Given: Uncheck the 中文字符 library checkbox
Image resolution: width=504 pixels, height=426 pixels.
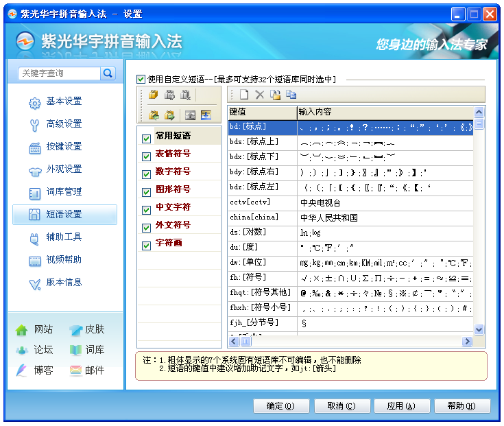Looking at the screenshot, I should pyautogui.click(x=146, y=211).
